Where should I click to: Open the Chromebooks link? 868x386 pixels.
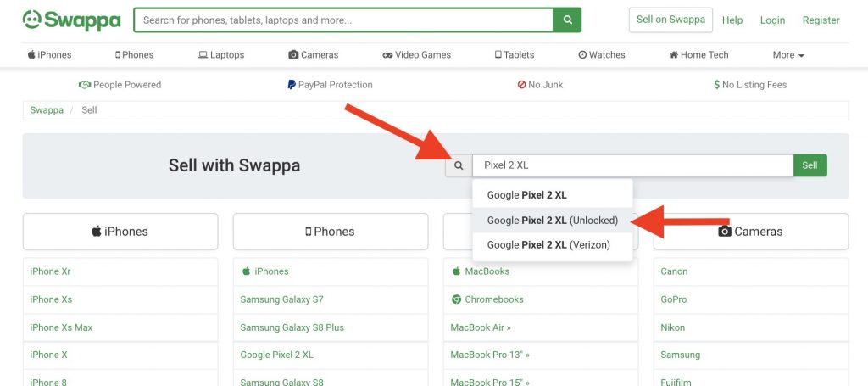point(487,299)
